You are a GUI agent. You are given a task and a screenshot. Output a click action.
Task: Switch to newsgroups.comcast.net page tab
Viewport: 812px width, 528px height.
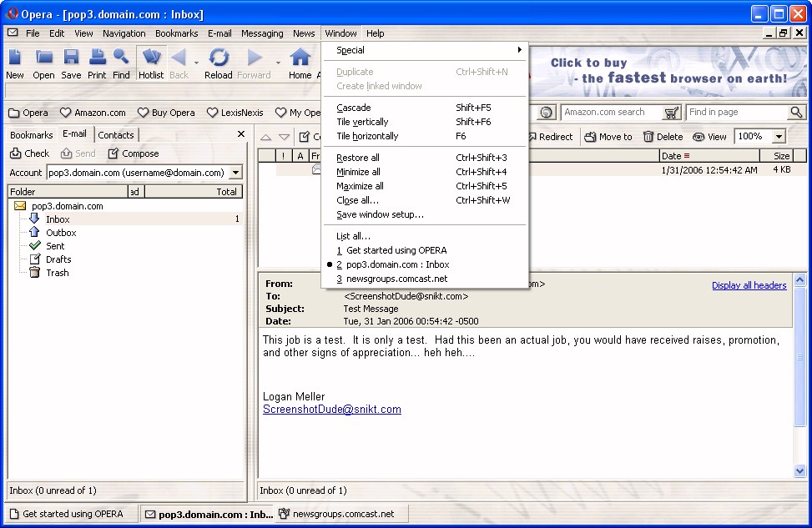click(x=342, y=514)
